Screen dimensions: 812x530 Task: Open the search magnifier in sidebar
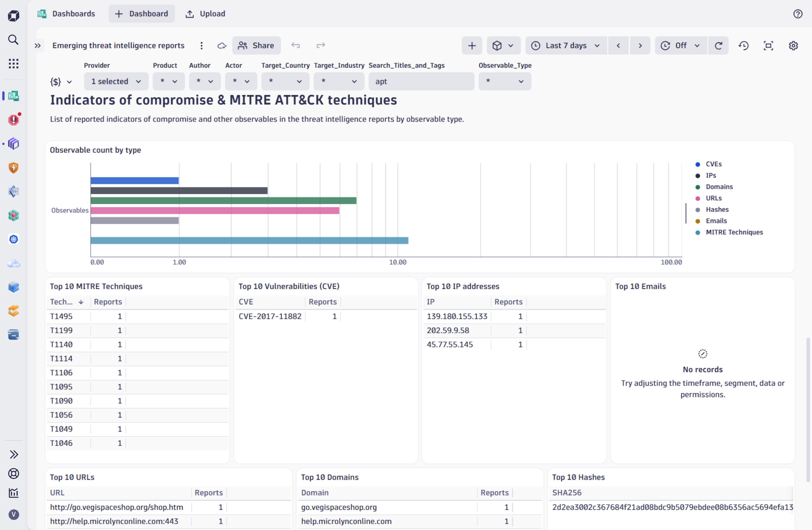13,39
